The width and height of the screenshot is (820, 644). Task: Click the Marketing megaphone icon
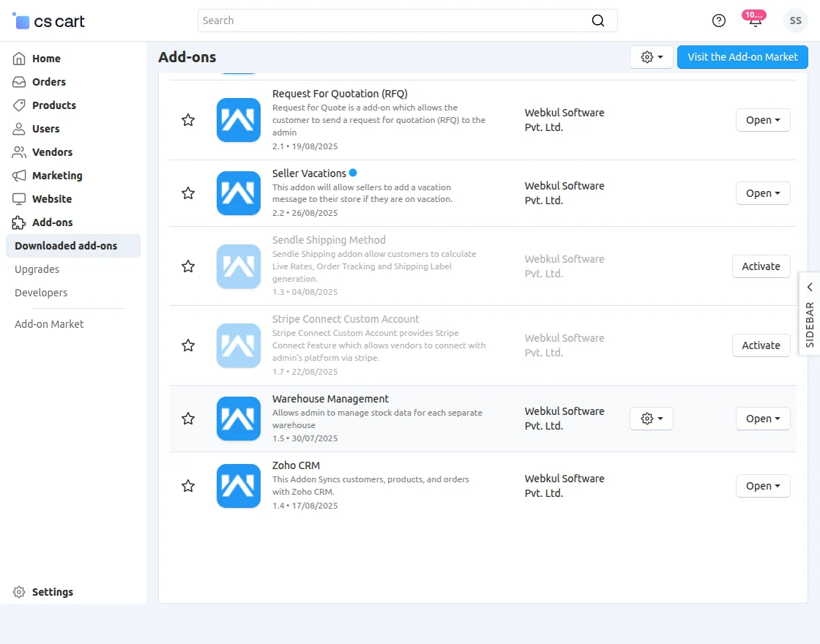pyautogui.click(x=19, y=176)
